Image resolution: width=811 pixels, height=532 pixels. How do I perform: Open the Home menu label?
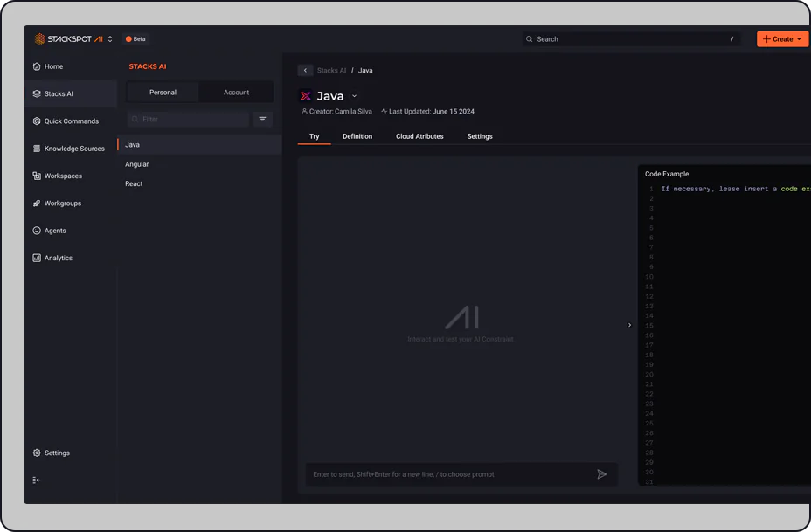pos(54,66)
